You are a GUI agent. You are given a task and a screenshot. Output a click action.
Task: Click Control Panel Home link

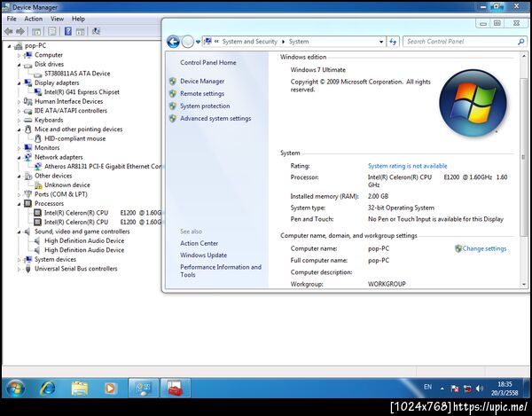(x=208, y=62)
